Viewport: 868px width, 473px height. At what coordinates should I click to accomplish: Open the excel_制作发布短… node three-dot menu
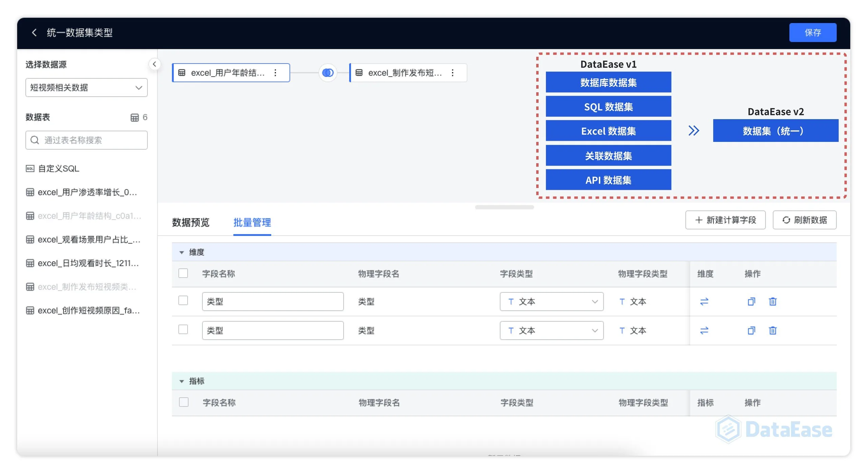453,73
